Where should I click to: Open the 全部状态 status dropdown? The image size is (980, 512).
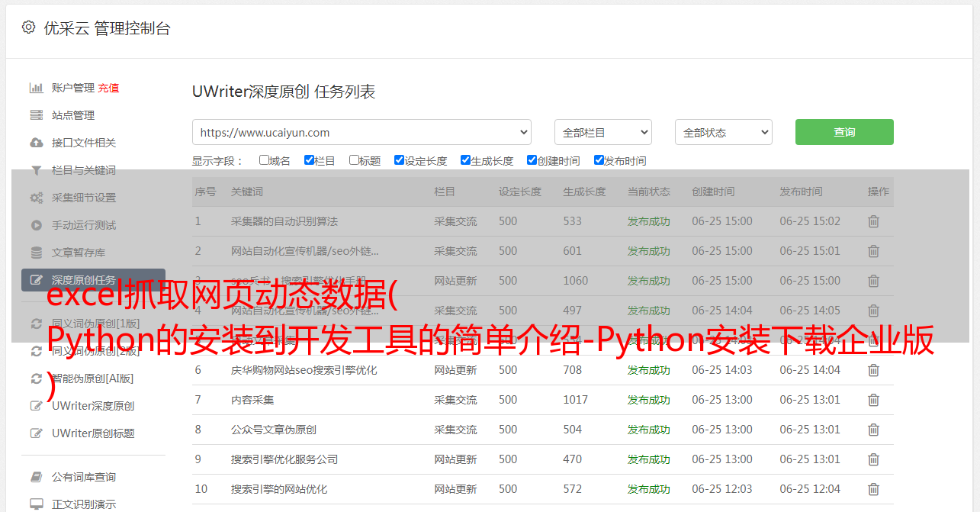click(x=723, y=132)
